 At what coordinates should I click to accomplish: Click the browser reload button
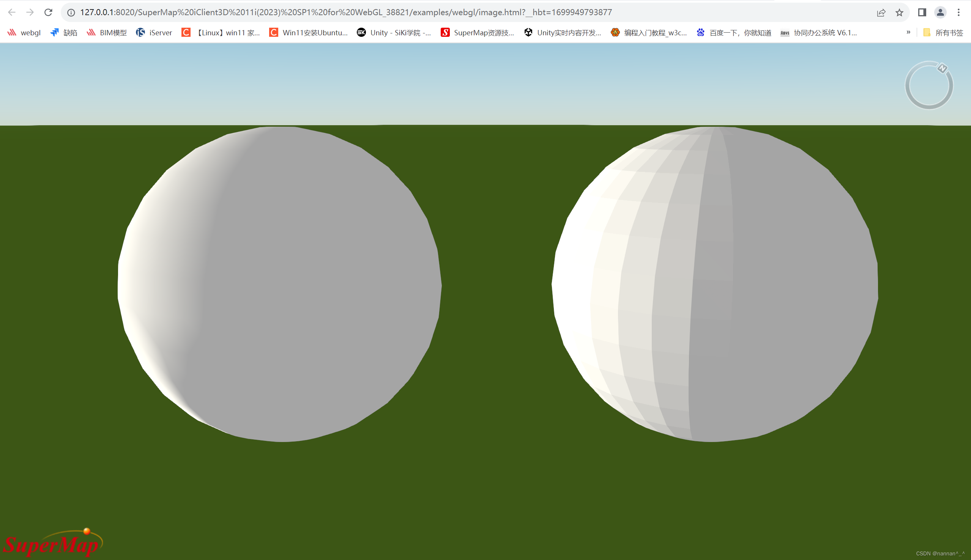coord(48,12)
